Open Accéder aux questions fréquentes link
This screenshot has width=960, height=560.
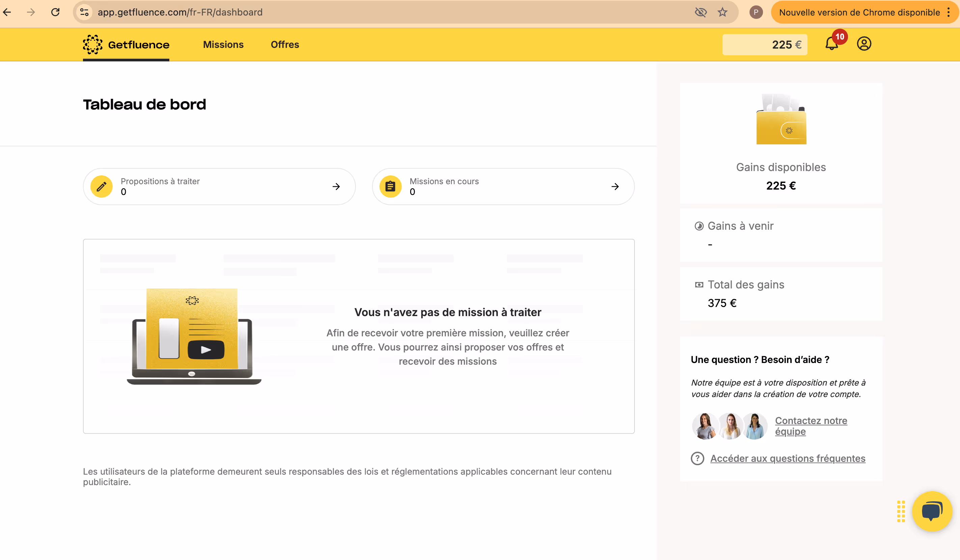(787, 458)
